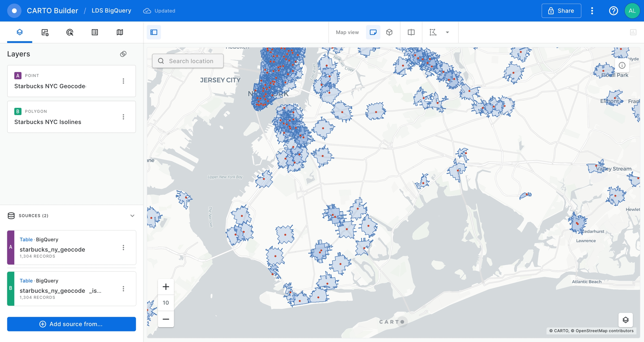Focus the Search location field

pos(188,61)
